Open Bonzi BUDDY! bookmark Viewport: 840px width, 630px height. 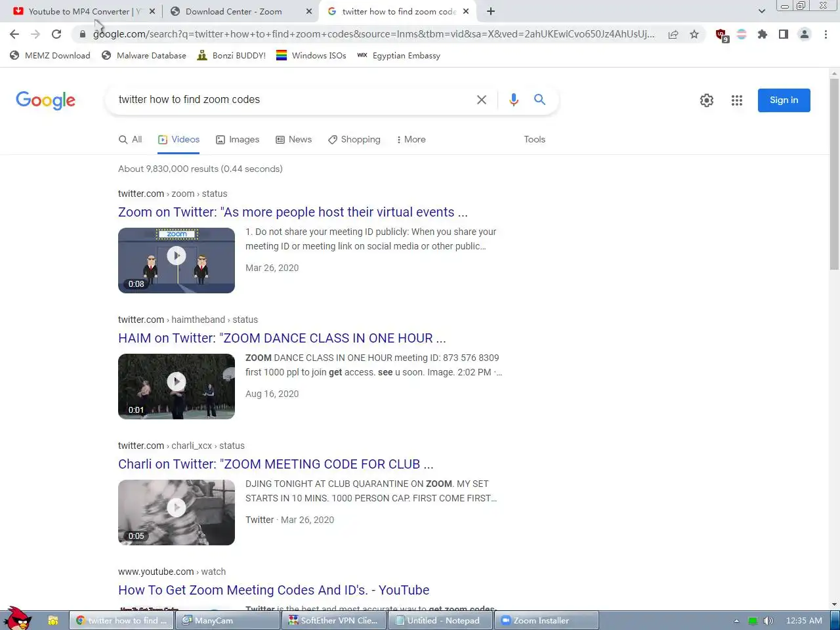tap(231, 56)
